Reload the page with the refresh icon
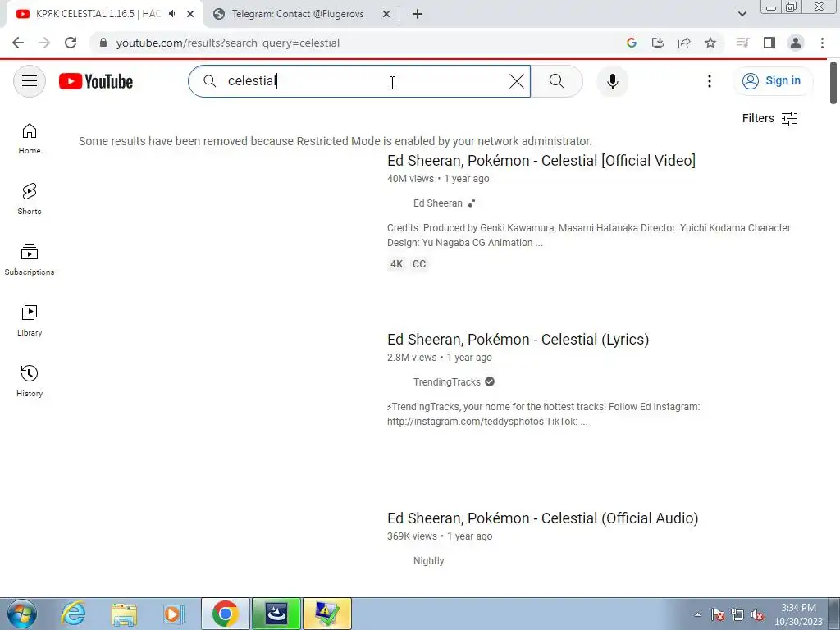The width and height of the screenshot is (840, 630). (x=71, y=43)
